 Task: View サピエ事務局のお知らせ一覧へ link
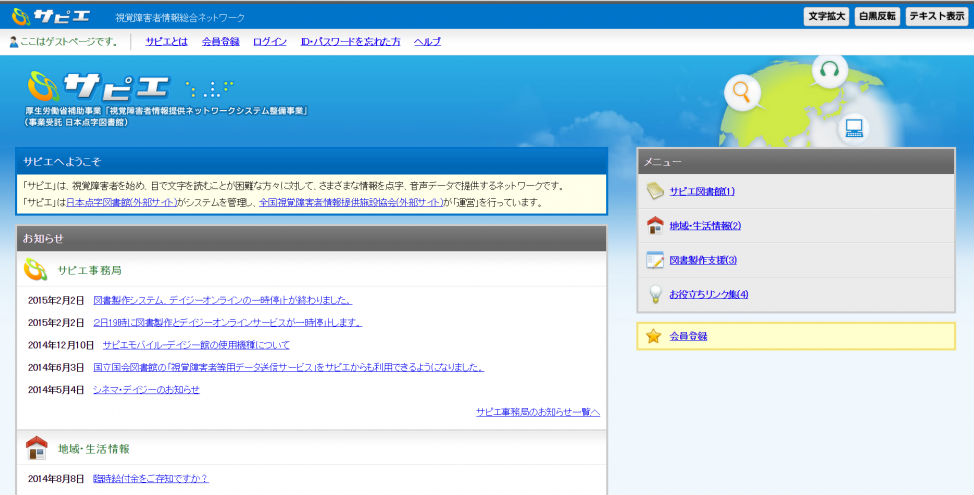[x=538, y=412]
